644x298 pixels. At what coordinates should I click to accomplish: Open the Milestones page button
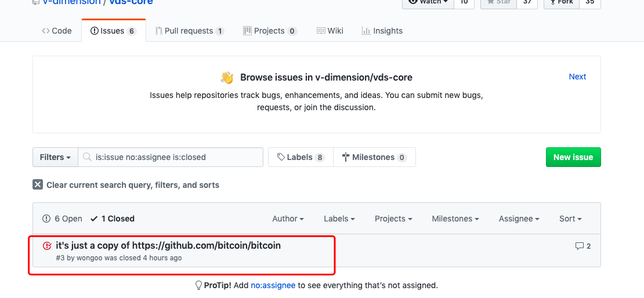pos(374,157)
